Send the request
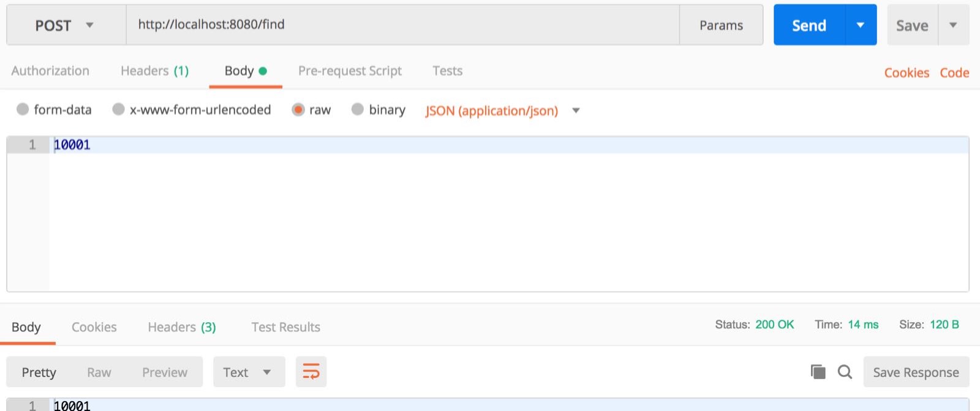Viewport: 980px width, 411px height. tap(809, 25)
